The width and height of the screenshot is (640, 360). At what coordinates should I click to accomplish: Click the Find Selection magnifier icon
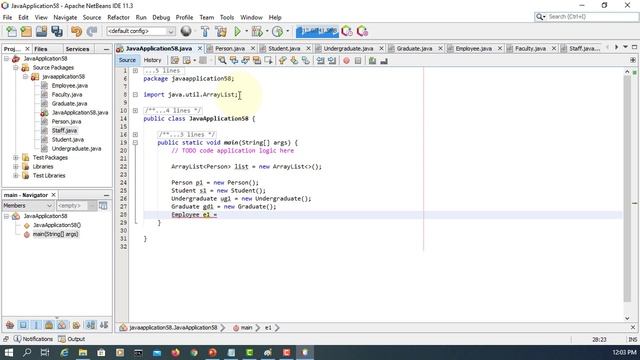pos(222,60)
